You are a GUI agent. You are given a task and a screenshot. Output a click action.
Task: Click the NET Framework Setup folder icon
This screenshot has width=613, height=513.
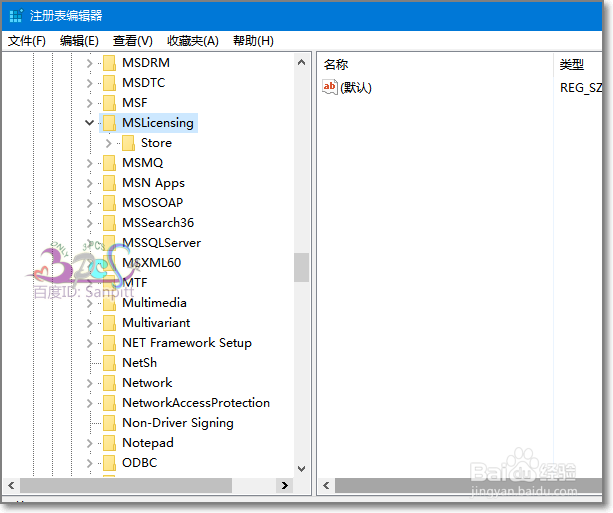109,343
